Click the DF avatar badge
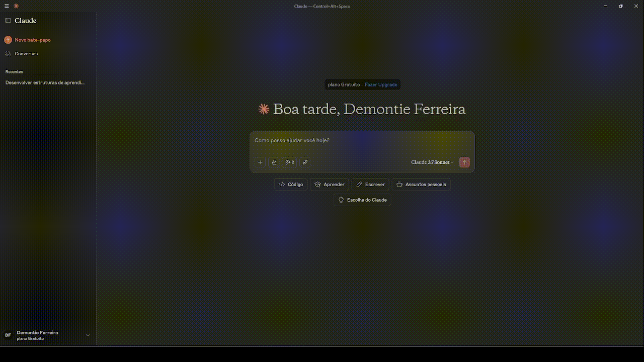Screen dimensions: 644x362 point(8,335)
